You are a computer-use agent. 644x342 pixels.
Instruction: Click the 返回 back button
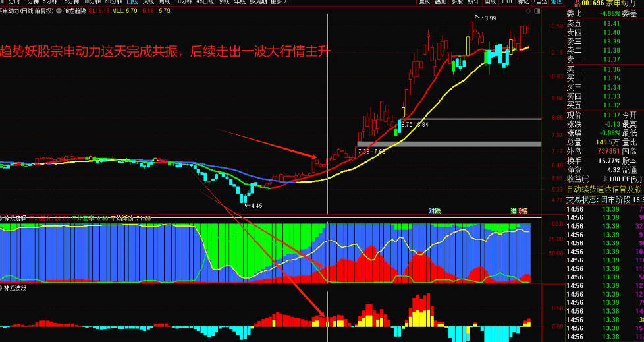[x=556, y=1]
